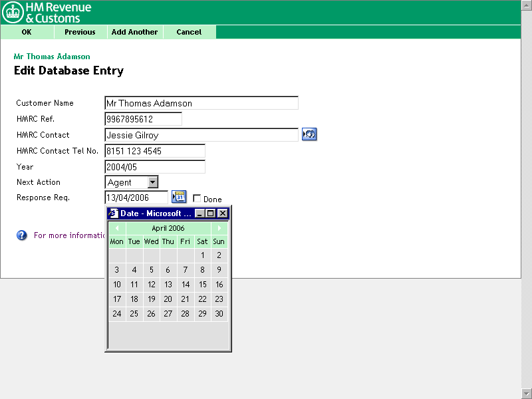Maximize the Date popup window
This screenshot has height=399, width=532.
click(x=210, y=213)
